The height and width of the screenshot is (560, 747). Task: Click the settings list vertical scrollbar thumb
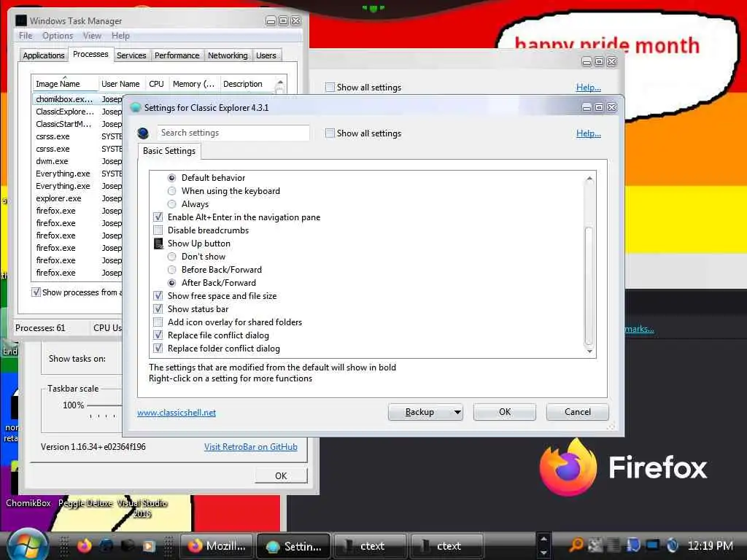click(x=589, y=286)
